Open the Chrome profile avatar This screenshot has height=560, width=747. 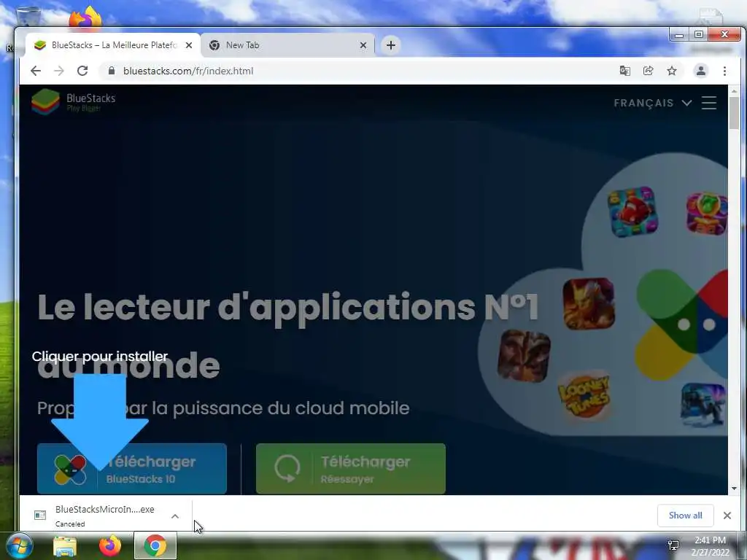tap(701, 71)
